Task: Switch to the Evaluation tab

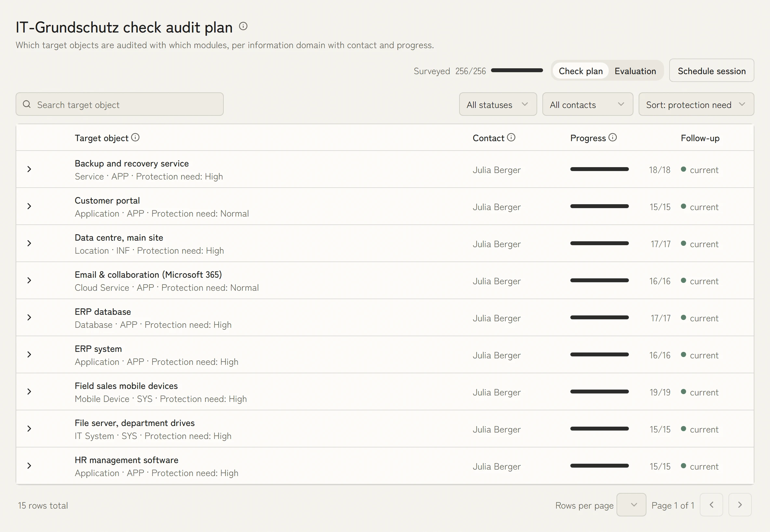Action: [635, 71]
